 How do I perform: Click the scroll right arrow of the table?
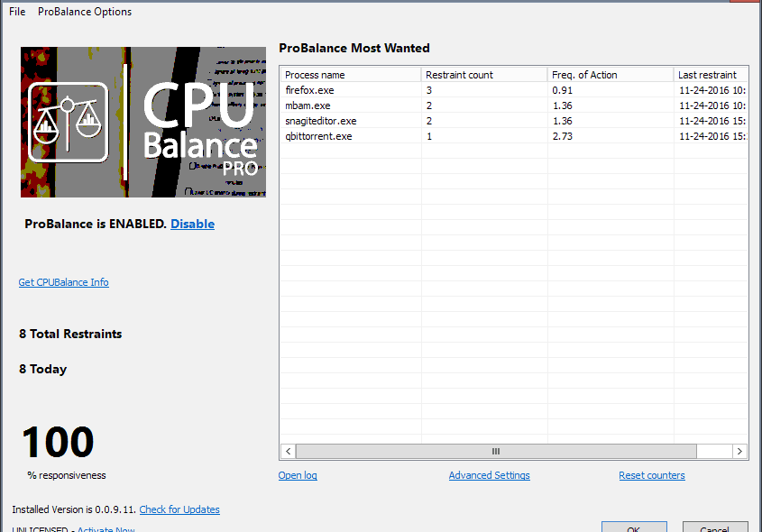coord(739,452)
